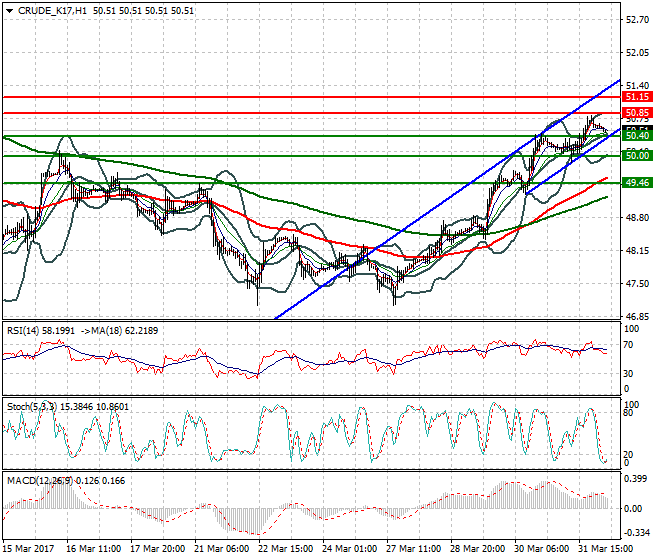This screenshot has height=560, width=660.
Task: Click the 51.40 price axis value
Action: click(637, 86)
